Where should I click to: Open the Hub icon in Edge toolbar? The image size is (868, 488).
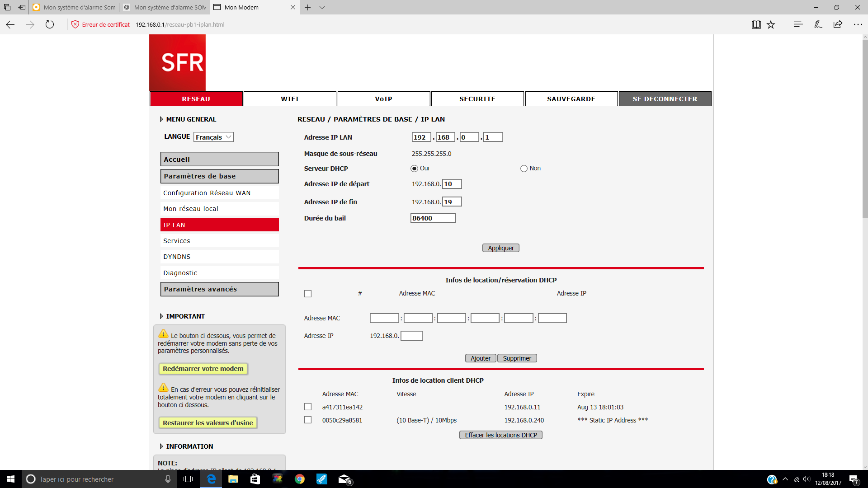[x=798, y=24]
